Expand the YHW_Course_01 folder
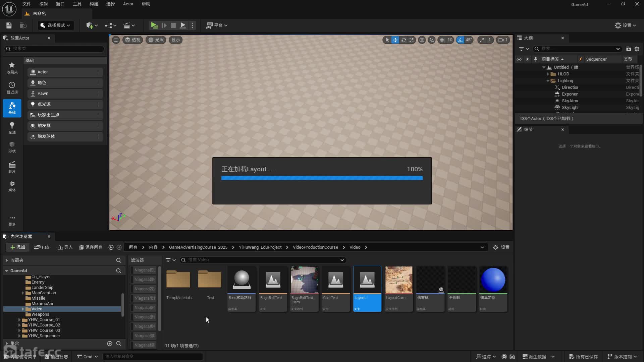 click(x=19, y=320)
